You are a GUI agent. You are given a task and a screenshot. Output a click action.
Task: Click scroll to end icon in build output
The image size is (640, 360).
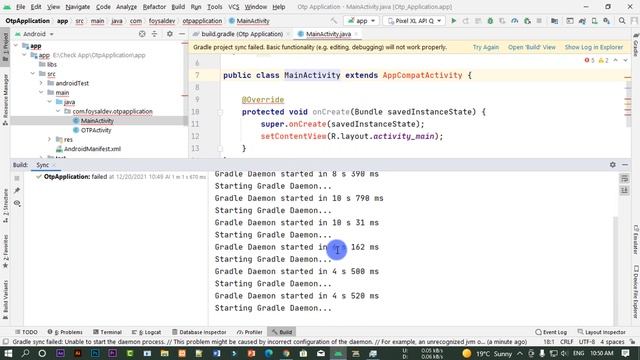(624, 191)
